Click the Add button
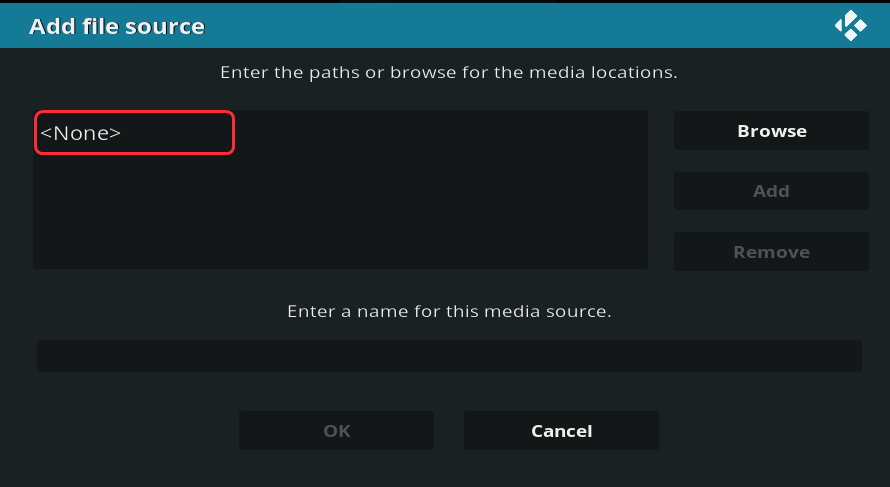 click(771, 191)
